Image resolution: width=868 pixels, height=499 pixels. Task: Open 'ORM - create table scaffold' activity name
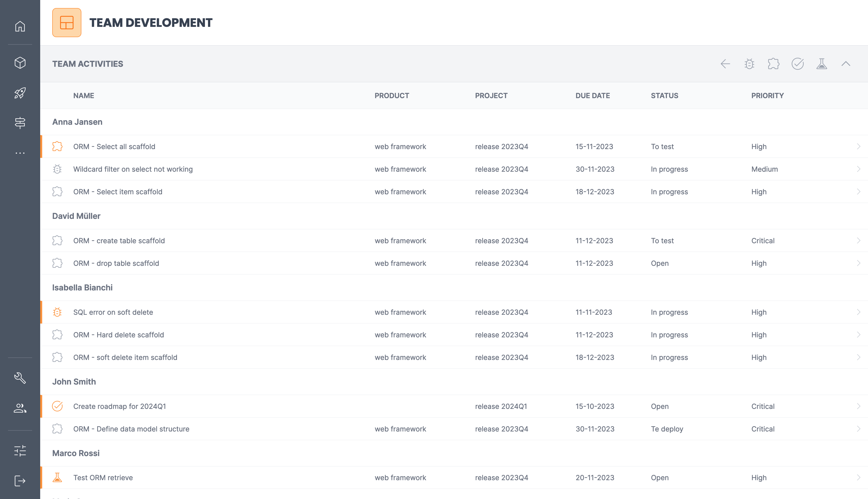[x=119, y=240]
